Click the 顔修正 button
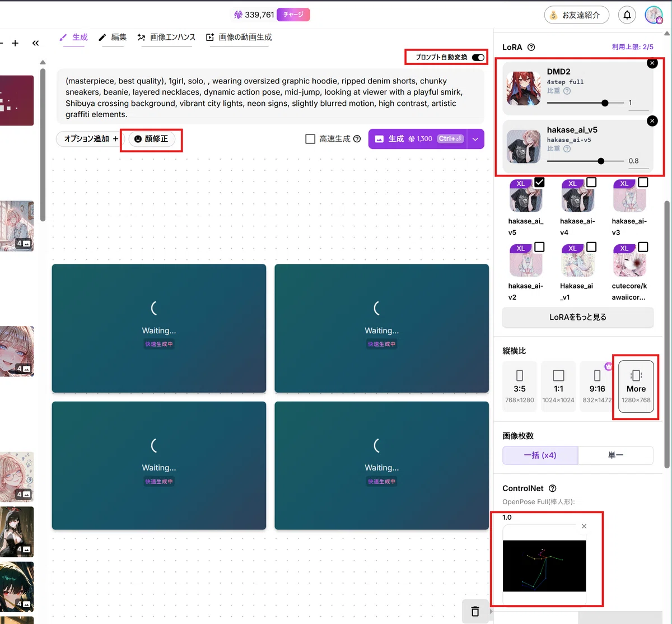 (x=151, y=139)
